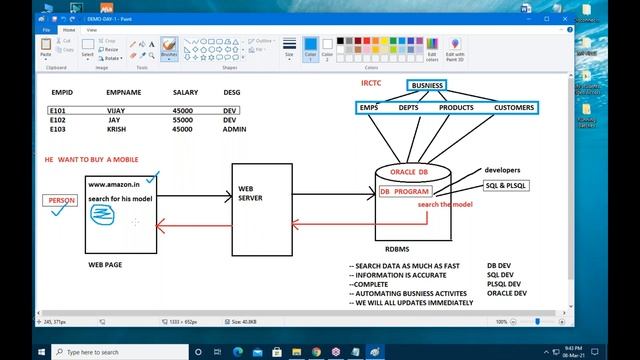This screenshot has width=640, height=360.
Task: Open the Brushes dropdown arrow
Action: point(169,59)
